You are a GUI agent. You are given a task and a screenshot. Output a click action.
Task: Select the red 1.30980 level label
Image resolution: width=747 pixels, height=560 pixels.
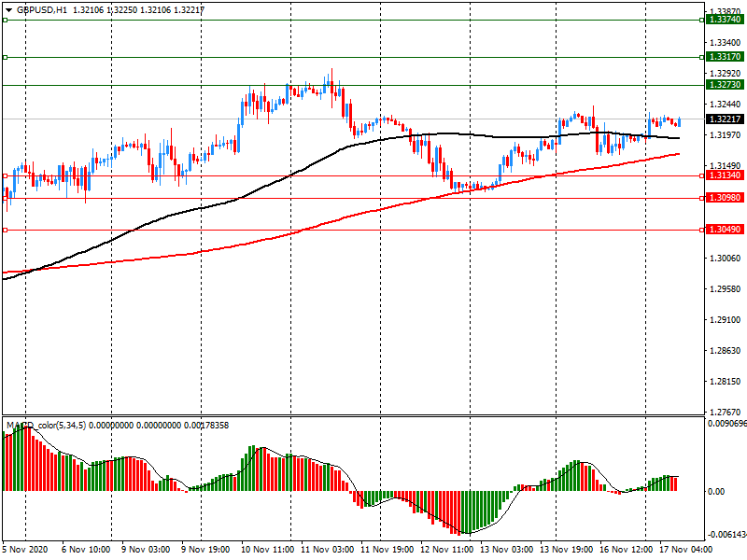click(724, 198)
